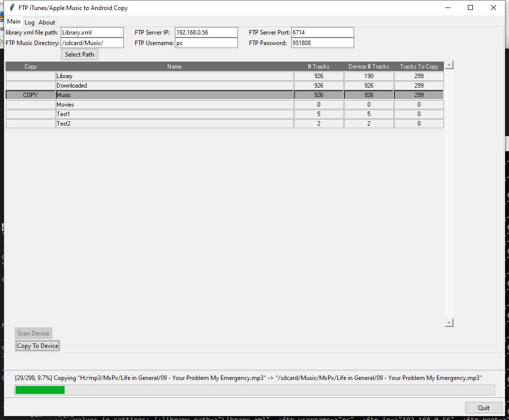The width and height of the screenshot is (509, 420).
Task: Click the '# Tracks' column header
Action: [318, 66]
